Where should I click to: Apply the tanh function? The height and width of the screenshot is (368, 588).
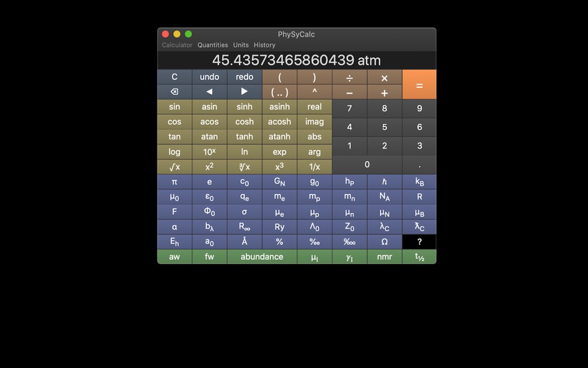click(244, 137)
